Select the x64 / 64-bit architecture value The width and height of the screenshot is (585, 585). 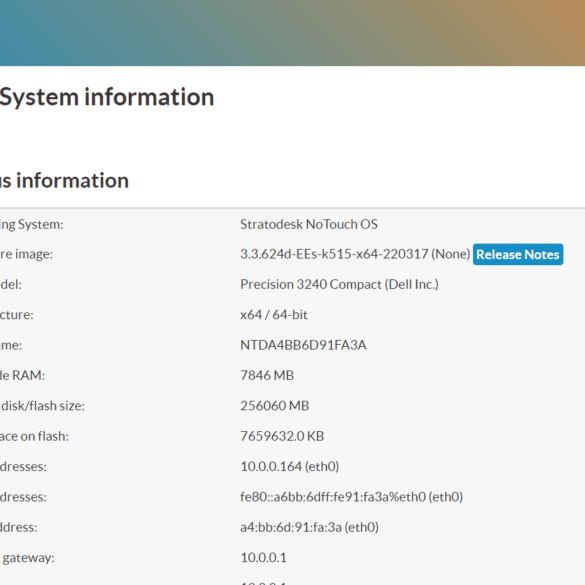click(274, 315)
